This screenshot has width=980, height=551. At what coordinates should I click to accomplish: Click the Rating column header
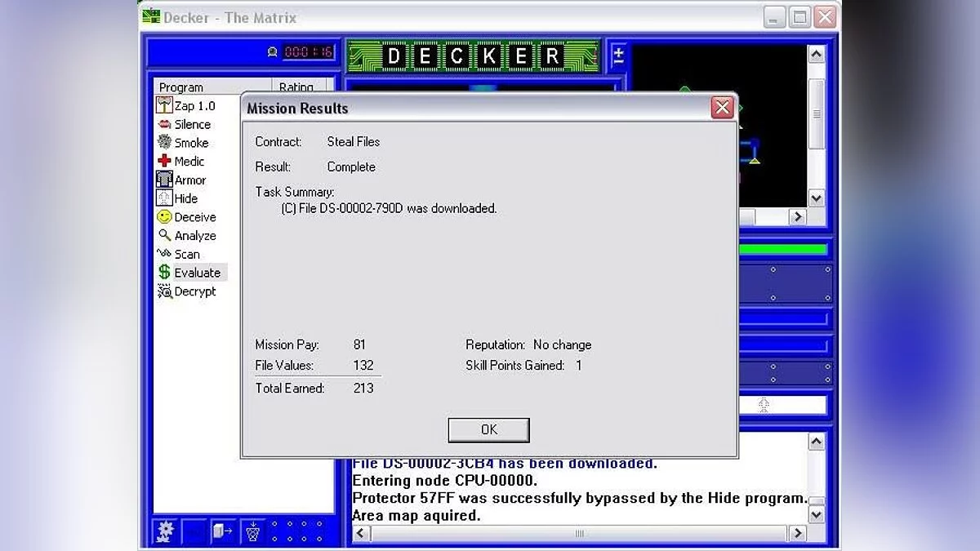[300, 87]
